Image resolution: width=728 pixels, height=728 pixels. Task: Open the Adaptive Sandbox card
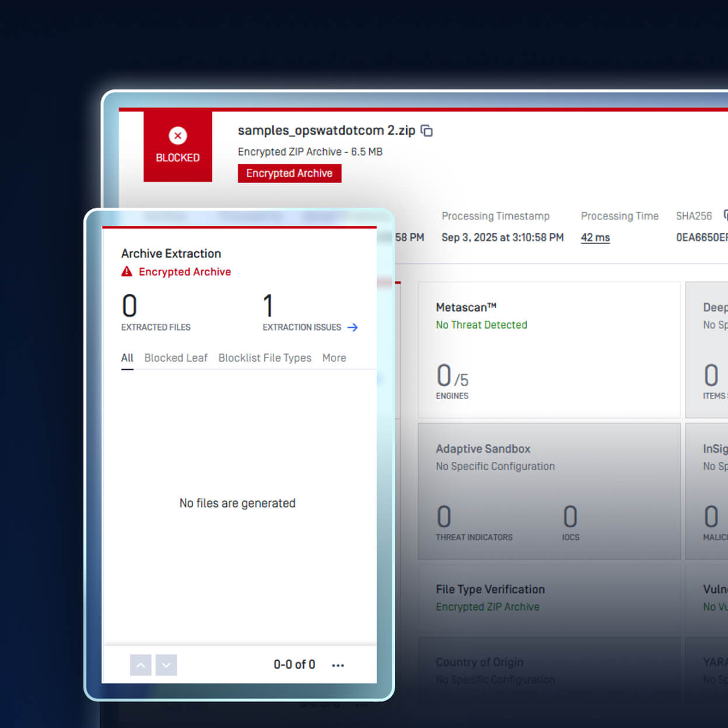click(x=549, y=491)
